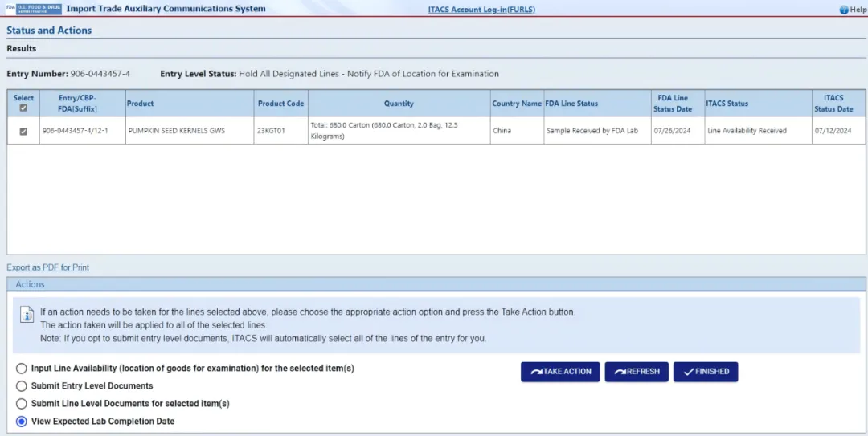Uncheck the pumpkin seed kernels row checkbox

tap(23, 131)
